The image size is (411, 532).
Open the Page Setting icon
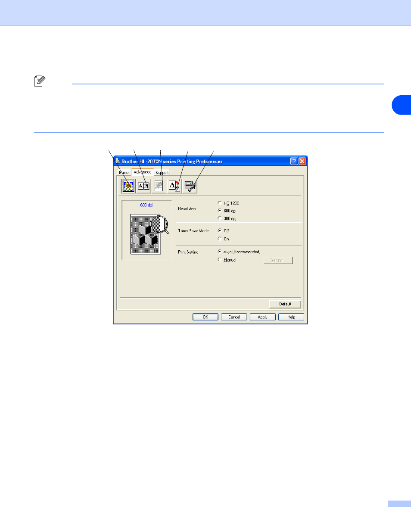coord(174,186)
